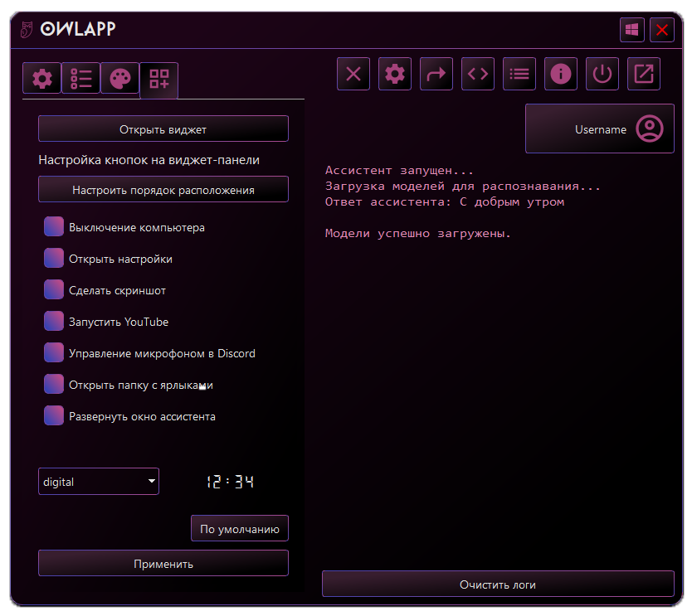This screenshot has height=616, width=692.
Task: Click the code brackets icon
Action: 478,74
